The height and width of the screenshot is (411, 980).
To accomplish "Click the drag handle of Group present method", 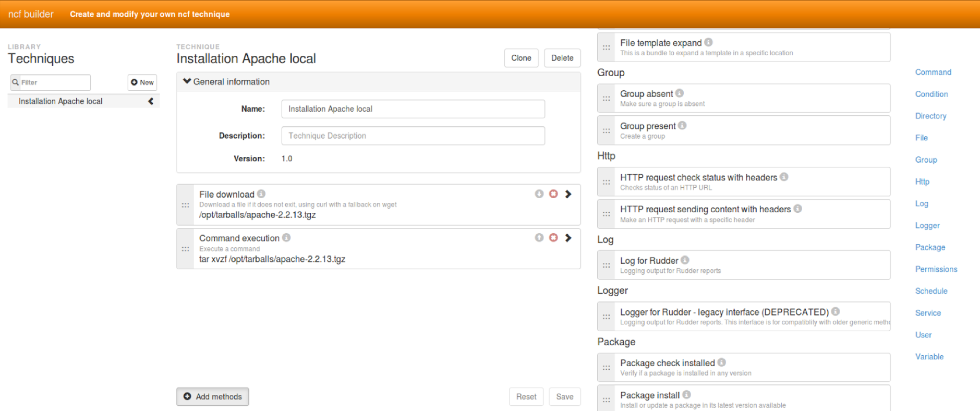I will point(606,130).
